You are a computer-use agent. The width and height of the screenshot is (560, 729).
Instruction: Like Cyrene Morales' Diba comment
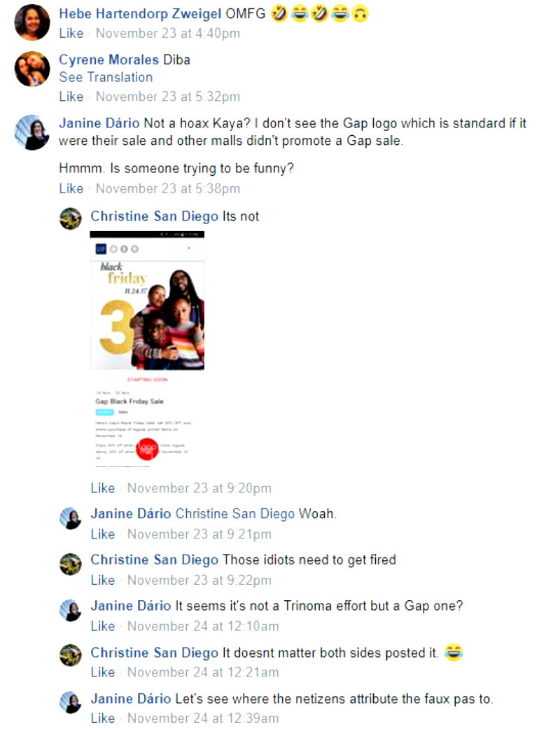[71, 97]
